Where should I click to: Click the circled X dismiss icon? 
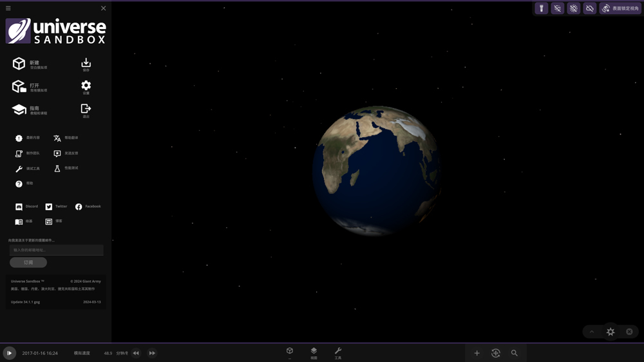click(x=629, y=332)
